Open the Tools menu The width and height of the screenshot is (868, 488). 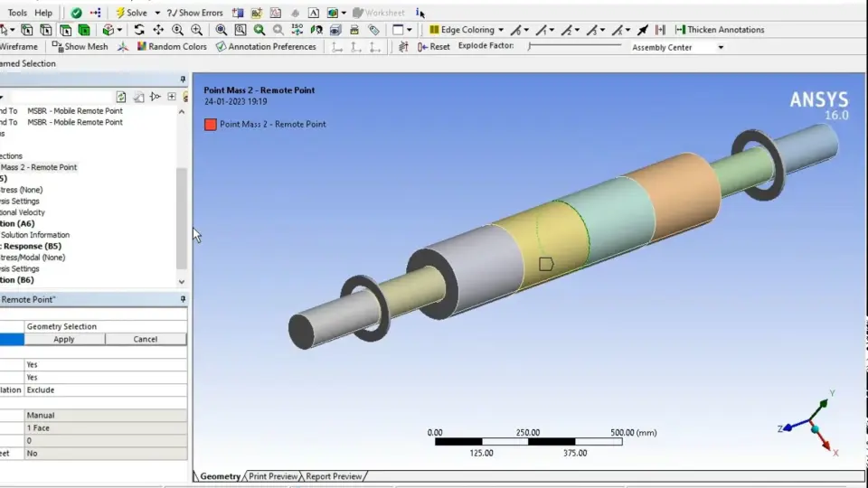point(17,13)
